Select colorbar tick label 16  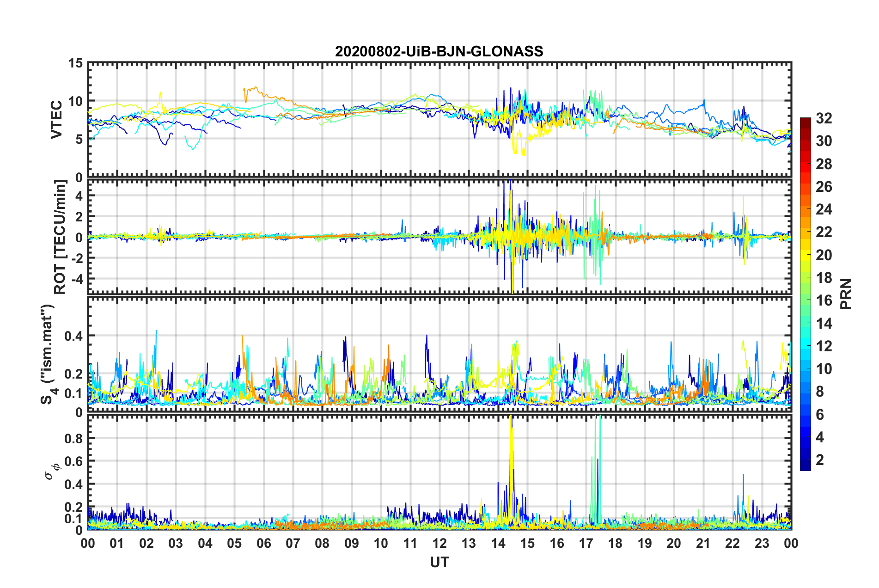coord(824,300)
